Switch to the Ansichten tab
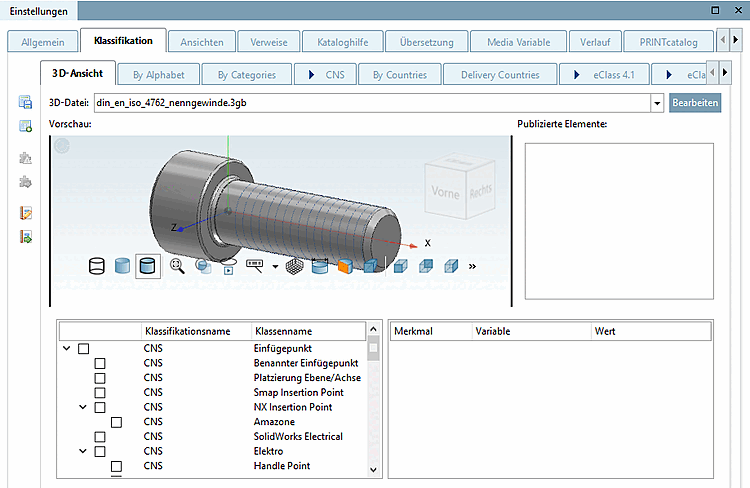Image resolution: width=750 pixels, height=488 pixels. [x=202, y=42]
